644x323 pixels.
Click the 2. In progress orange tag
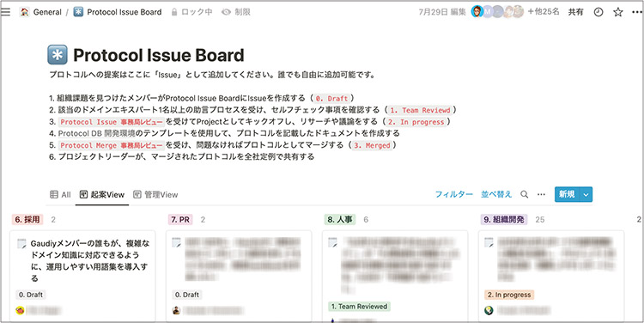(x=509, y=295)
